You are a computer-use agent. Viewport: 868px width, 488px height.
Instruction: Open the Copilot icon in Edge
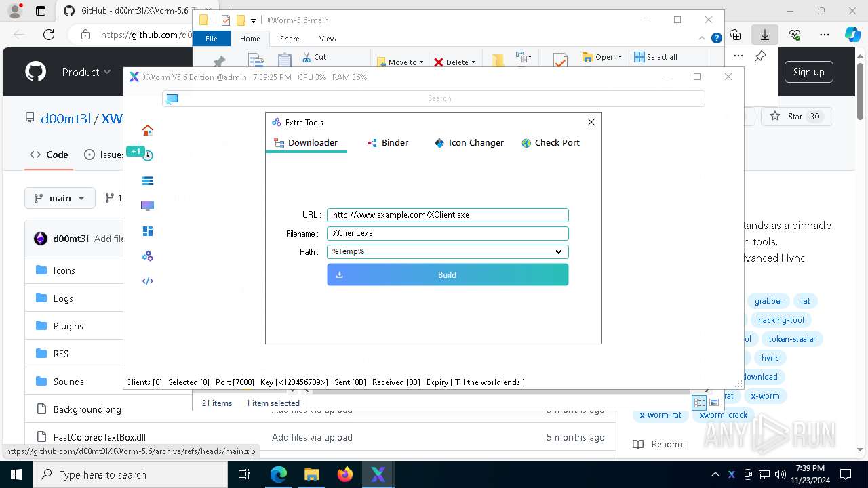tap(852, 35)
